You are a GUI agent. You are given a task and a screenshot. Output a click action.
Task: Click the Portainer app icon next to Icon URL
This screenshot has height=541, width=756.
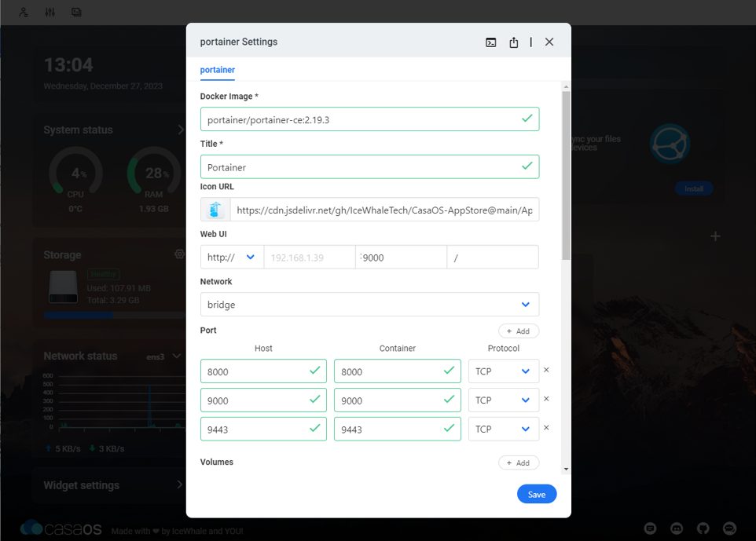214,209
